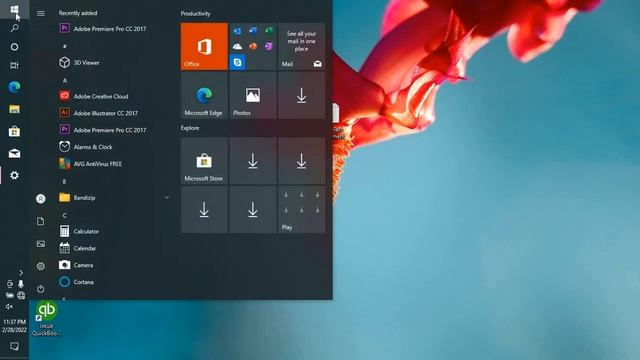Open Settings gear icon on taskbar
The height and width of the screenshot is (360, 640).
[14, 176]
